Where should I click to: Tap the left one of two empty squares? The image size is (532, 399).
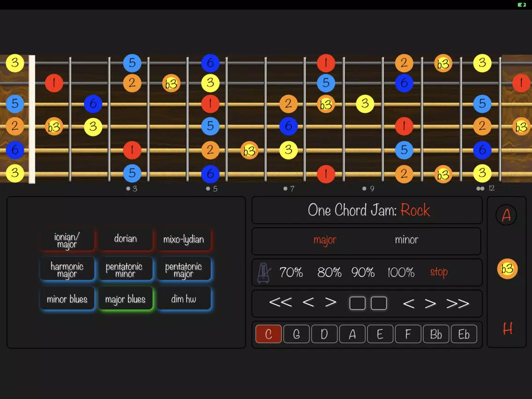pyautogui.click(x=357, y=303)
